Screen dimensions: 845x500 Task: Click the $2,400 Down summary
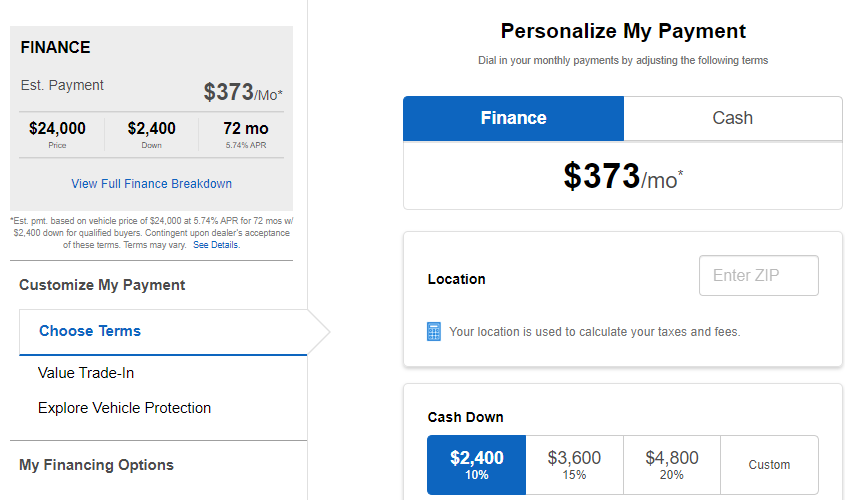pyautogui.click(x=151, y=134)
